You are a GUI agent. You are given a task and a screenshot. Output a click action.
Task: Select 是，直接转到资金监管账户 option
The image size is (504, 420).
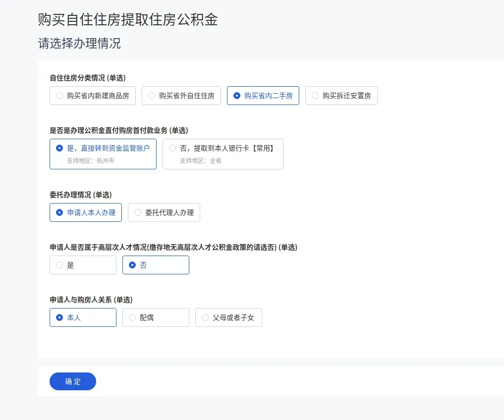pos(103,154)
